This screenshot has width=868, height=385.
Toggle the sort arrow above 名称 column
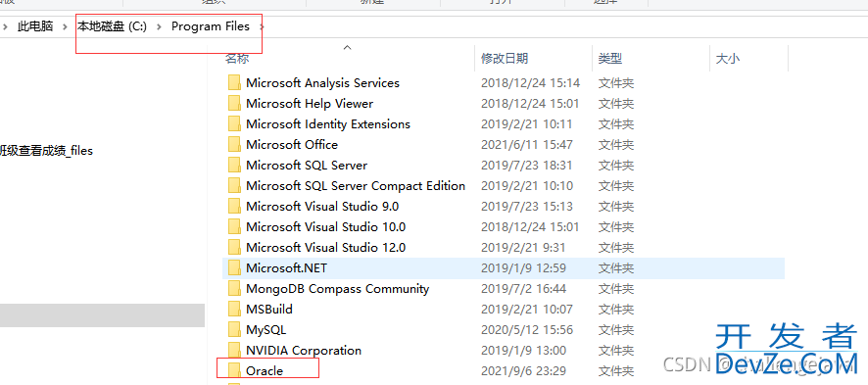(347, 48)
